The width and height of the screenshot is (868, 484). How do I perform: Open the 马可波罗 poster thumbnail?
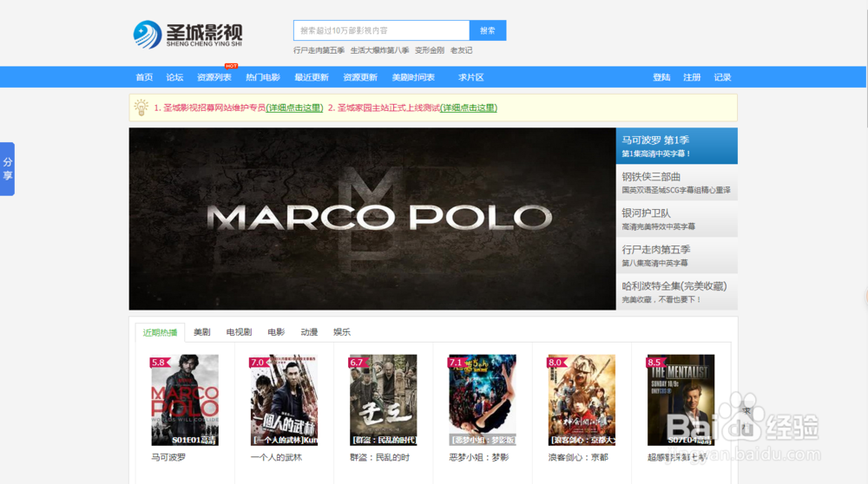pyautogui.click(x=185, y=400)
